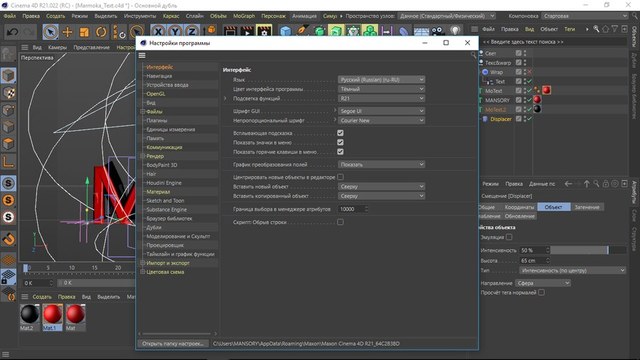Click the Camera object icon in the toolbar

(x=438, y=31)
